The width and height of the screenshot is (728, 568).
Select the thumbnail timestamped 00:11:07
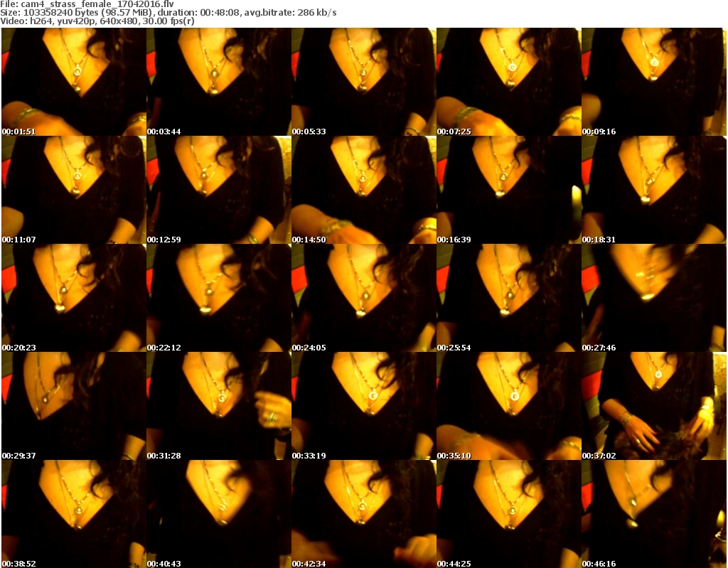pos(74,190)
